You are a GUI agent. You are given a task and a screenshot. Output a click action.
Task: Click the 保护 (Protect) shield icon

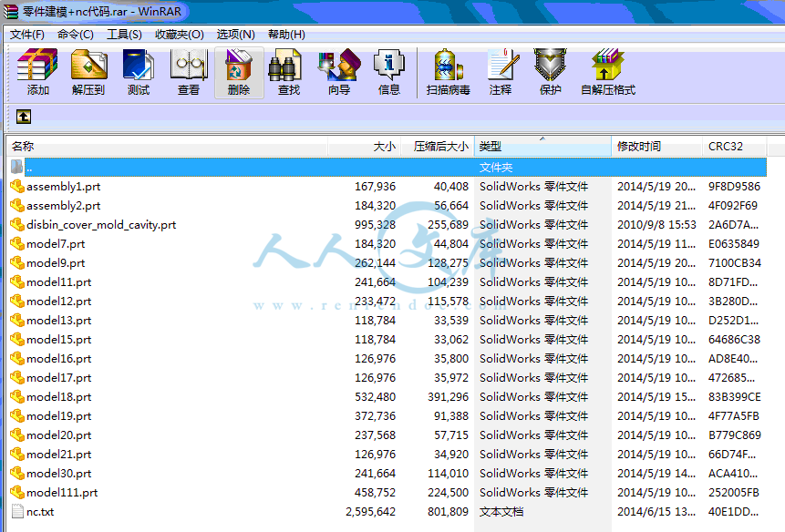(x=550, y=65)
